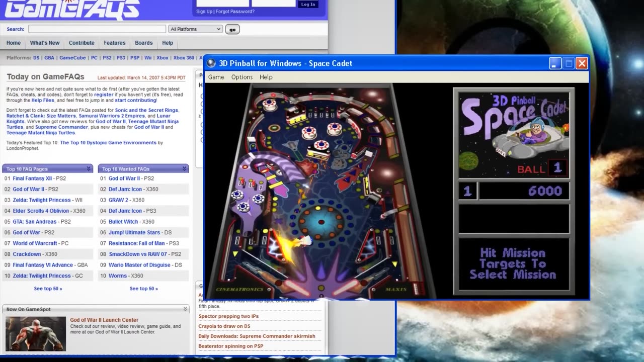
Task: Open the Features tab
Action: tap(115, 43)
